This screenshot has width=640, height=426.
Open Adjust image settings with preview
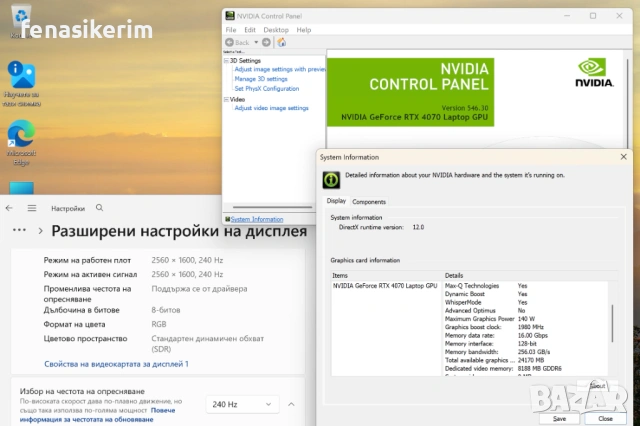(280, 69)
